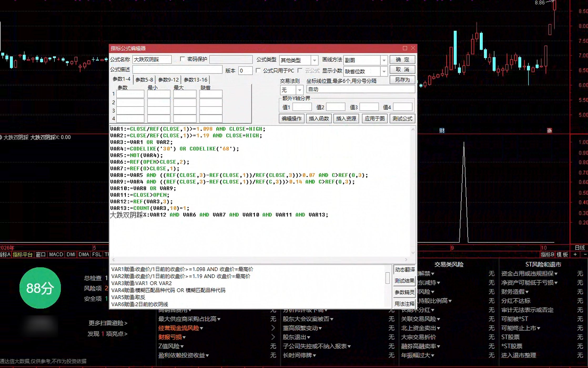Click 确定 button
The height and width of the screenshot is (368, 588).
pyautogui.click(x=402, y=60)
